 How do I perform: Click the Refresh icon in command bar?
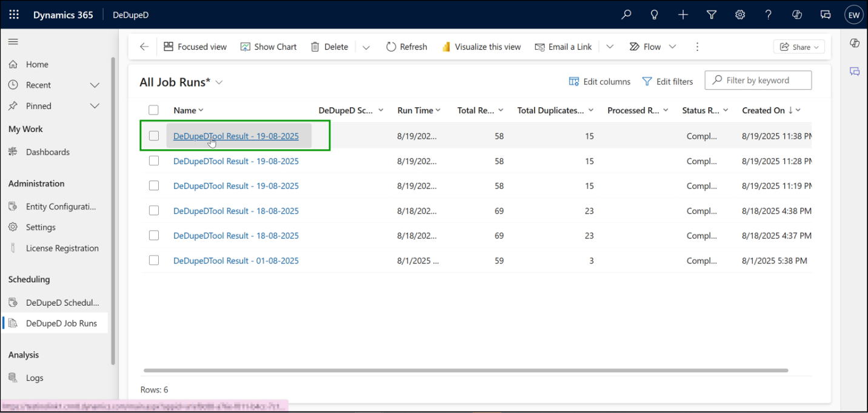click(x=390, y=46)
